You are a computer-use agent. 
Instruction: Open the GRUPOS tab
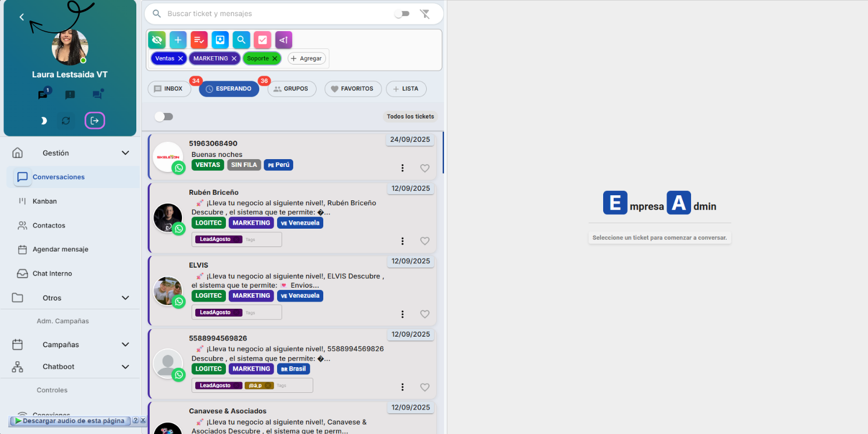point(292,89)
